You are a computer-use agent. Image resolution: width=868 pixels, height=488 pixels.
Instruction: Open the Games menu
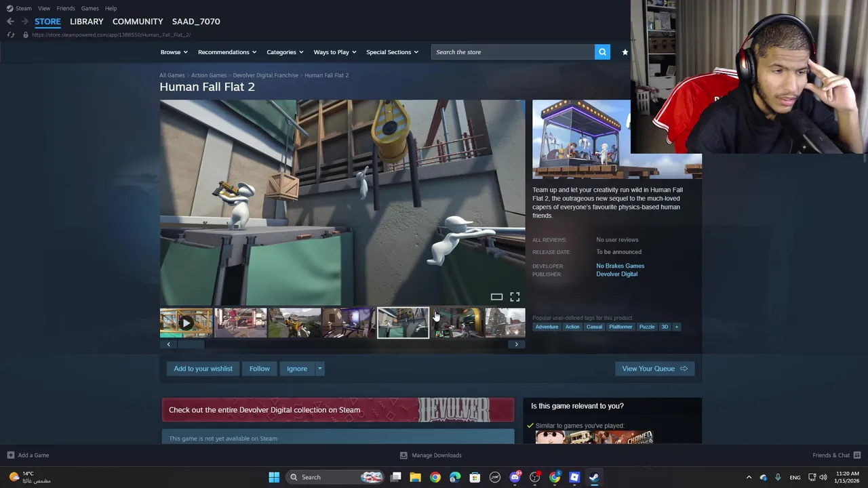pyautogui.click(x=90, y=8)
